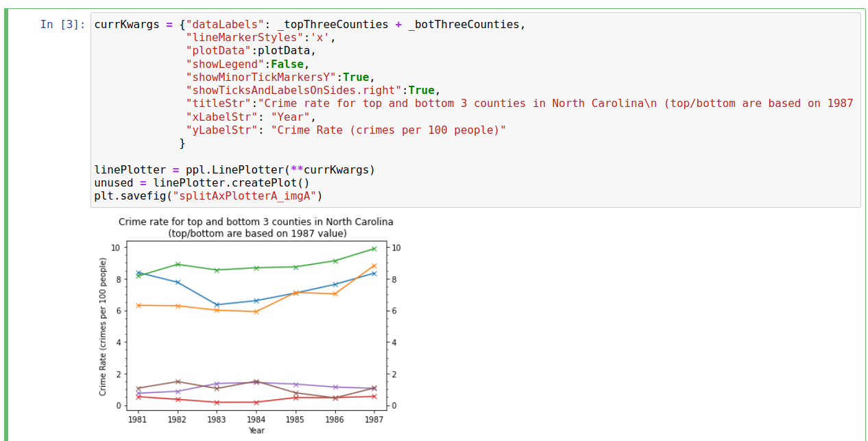Click the linePlotter.createPlot() code line
The width and height of the screenshot is (868, 441).
(202, 183)
